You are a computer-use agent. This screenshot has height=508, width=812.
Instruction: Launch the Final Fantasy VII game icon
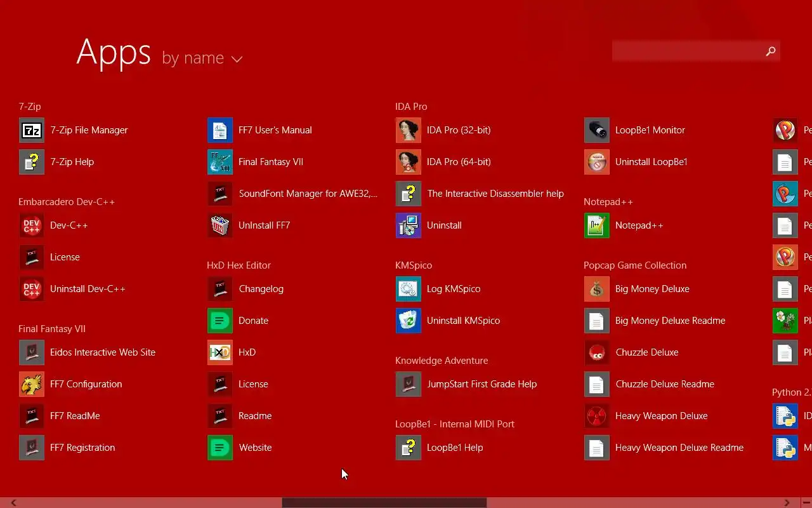[x=220, y=162]
